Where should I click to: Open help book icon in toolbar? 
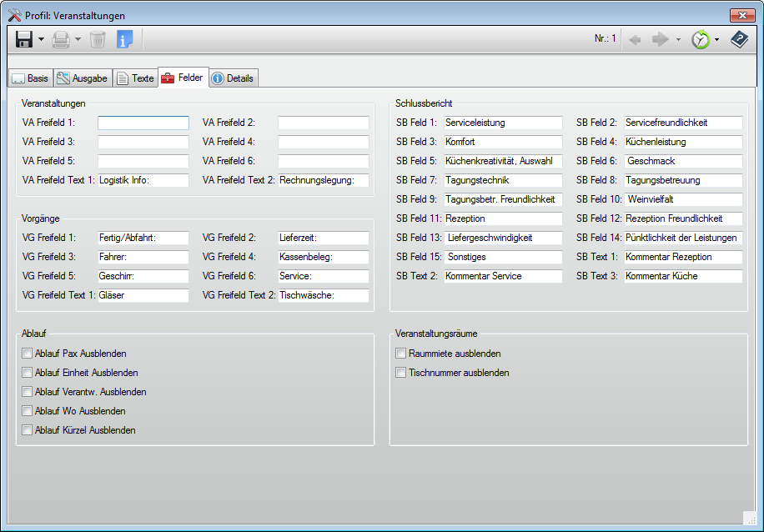pyautogui.click(x=739, y=39)
